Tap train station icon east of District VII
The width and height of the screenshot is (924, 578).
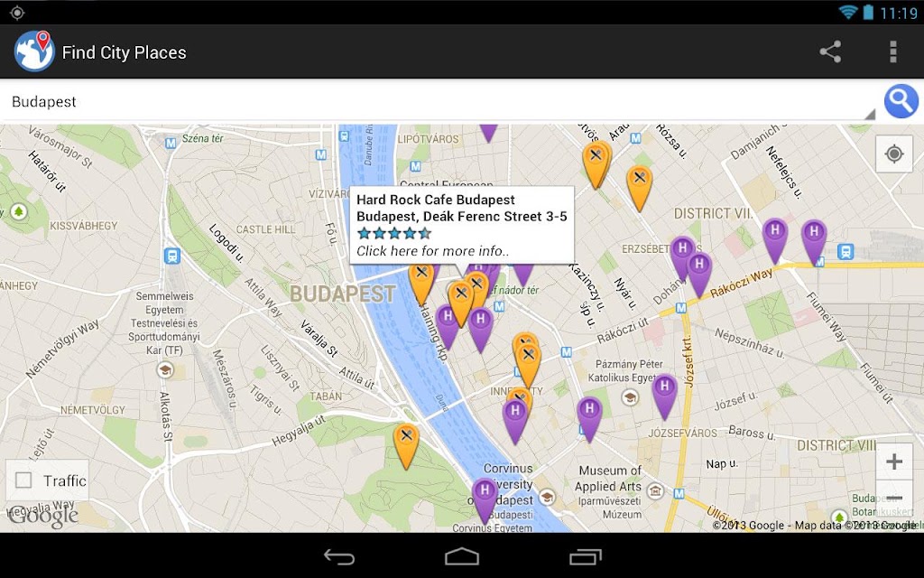pos(845,251)
